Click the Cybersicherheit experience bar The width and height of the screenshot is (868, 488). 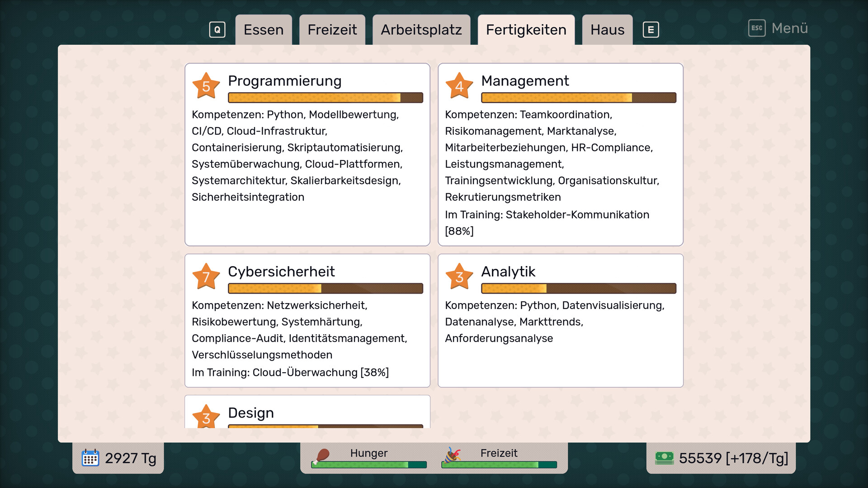[x=325, y=288]
